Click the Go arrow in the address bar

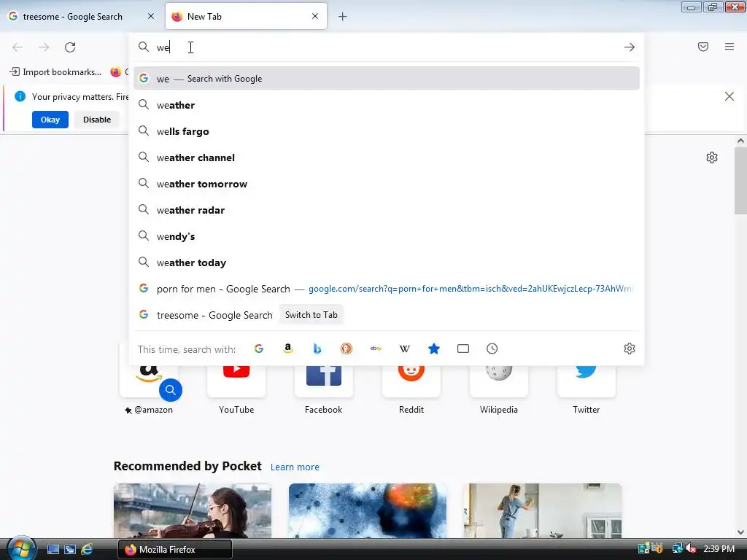click(x=630, y=47)
